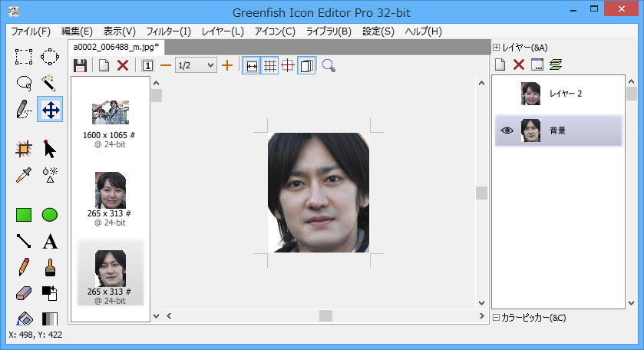Choose the Eraser tool

pyautogui.click(x=24, y=293)
